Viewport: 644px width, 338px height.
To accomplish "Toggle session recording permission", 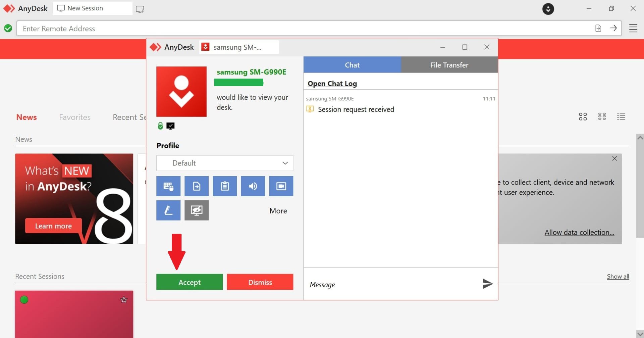I will [x=281, y=186].
